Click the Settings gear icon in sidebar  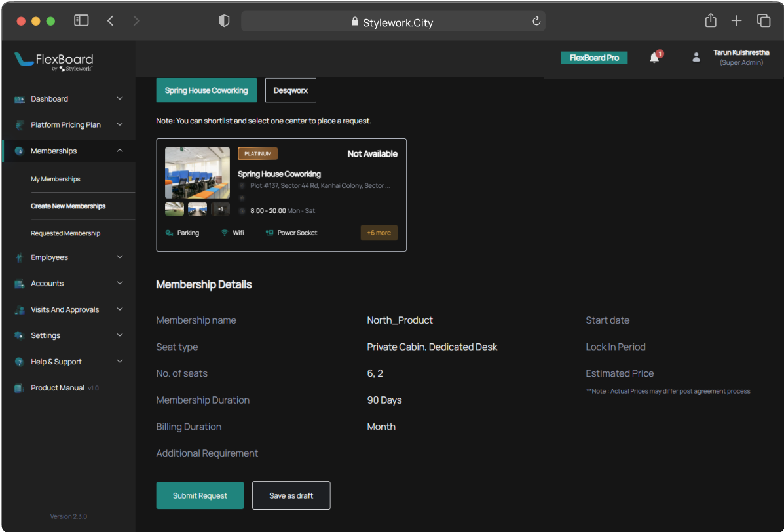click(20, 335)
